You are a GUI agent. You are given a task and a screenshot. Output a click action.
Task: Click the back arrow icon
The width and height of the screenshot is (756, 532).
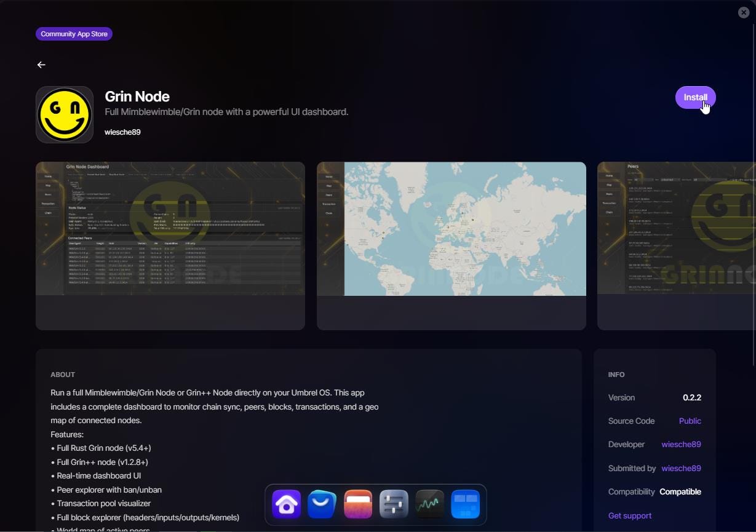point(41,65)
